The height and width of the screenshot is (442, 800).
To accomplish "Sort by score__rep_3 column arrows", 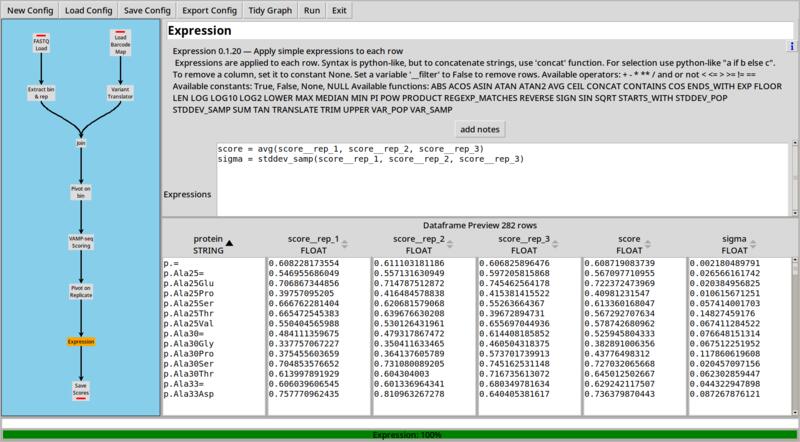I will 555,244.
